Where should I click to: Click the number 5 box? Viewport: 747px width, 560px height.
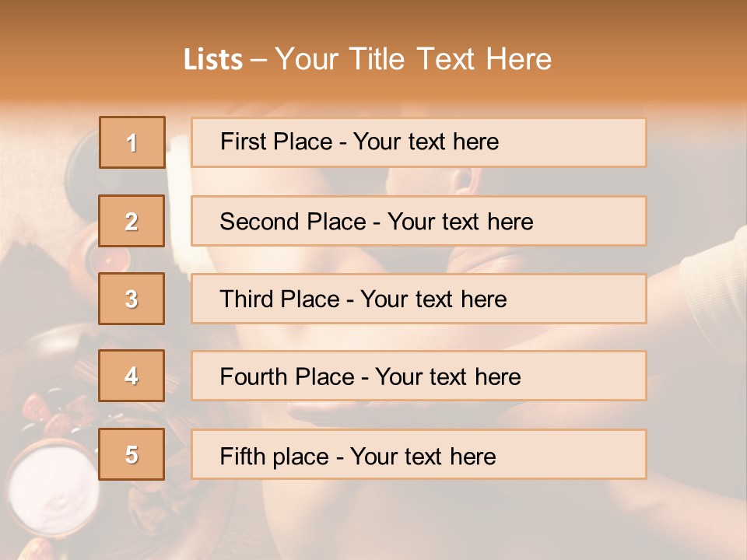pyautogui.click(x=132, y=454)
